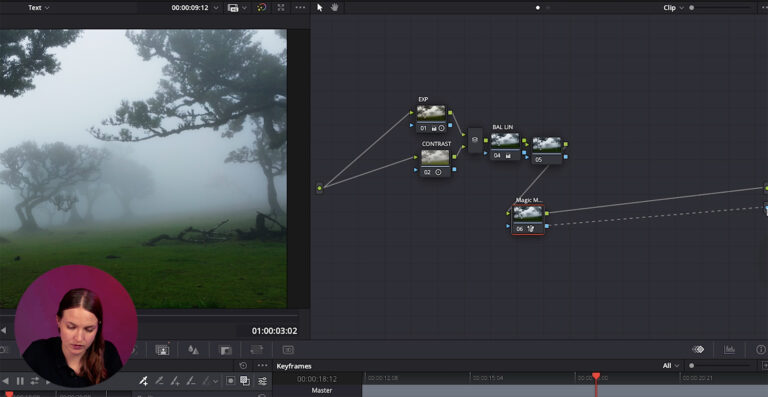
Task: Select the CONTRAST node 02 thumbnail
Action: 435,157
